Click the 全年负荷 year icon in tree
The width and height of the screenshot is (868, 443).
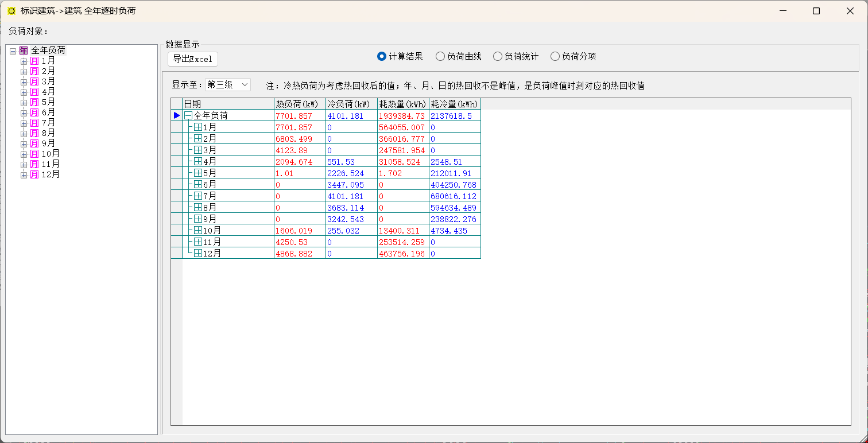[x=24, y=50]
